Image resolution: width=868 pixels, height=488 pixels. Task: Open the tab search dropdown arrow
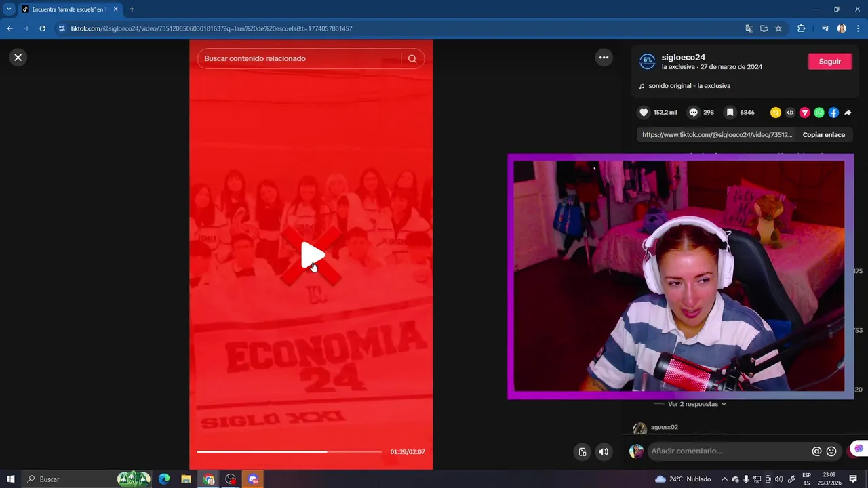9,9
